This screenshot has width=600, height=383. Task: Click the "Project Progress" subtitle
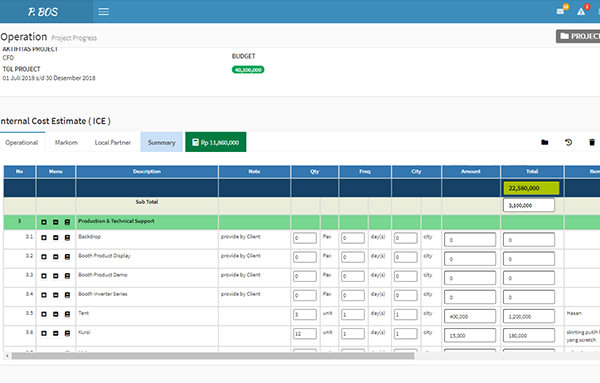(x=74, y=38)
